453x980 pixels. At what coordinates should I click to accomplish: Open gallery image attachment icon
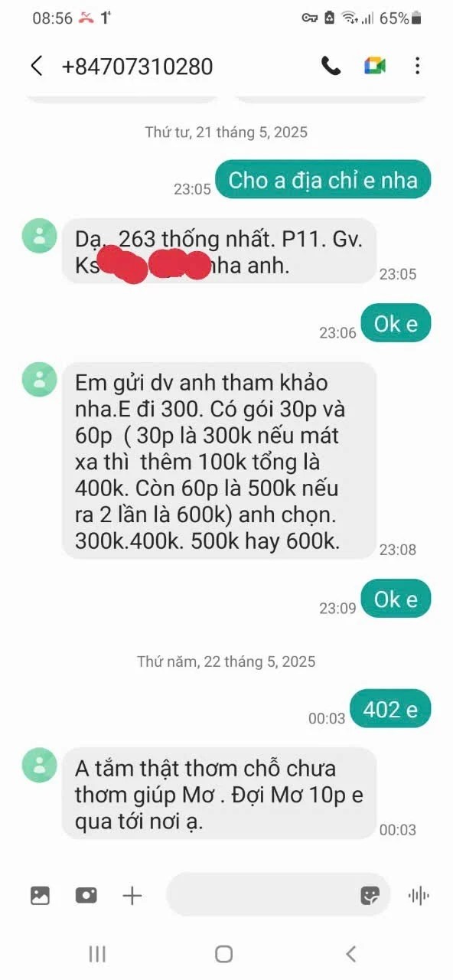(x=40, y=895)
